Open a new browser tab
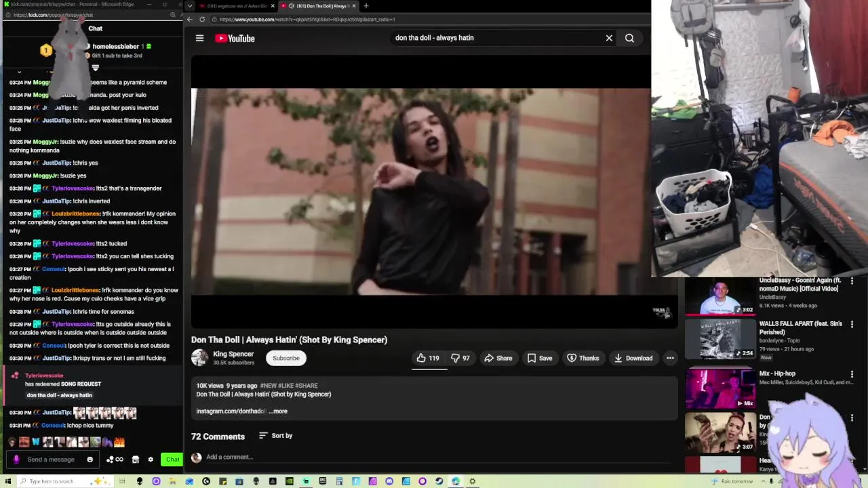The height and width of the screenshot is (488, 868). [366, 6]
